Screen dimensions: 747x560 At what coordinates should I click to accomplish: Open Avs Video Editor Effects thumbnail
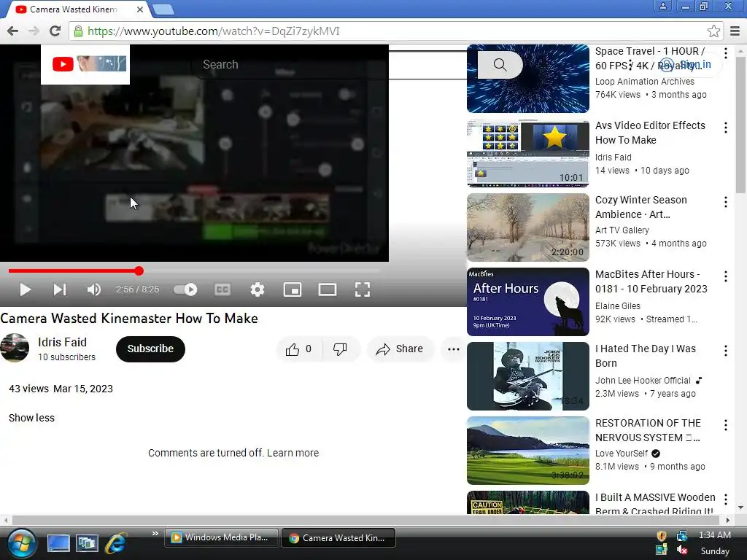point(528,153)
